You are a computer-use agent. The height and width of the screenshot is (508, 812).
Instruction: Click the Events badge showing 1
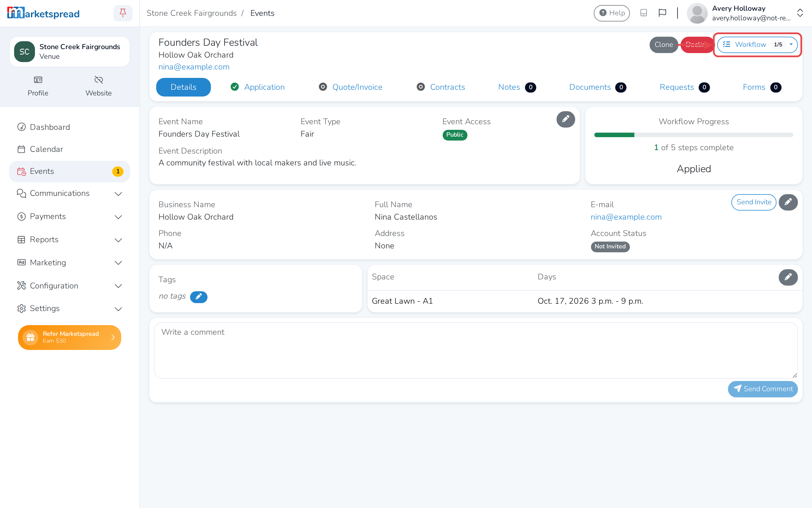coord(118,171)
